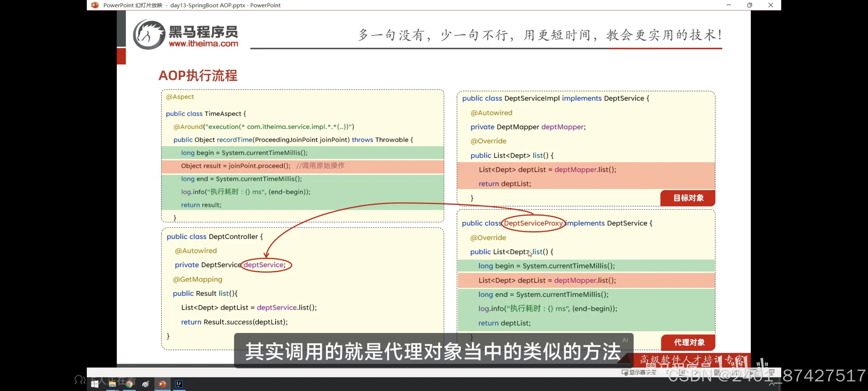
Task: Open File Explorer from the taskbar
Action: coord(112,384)
